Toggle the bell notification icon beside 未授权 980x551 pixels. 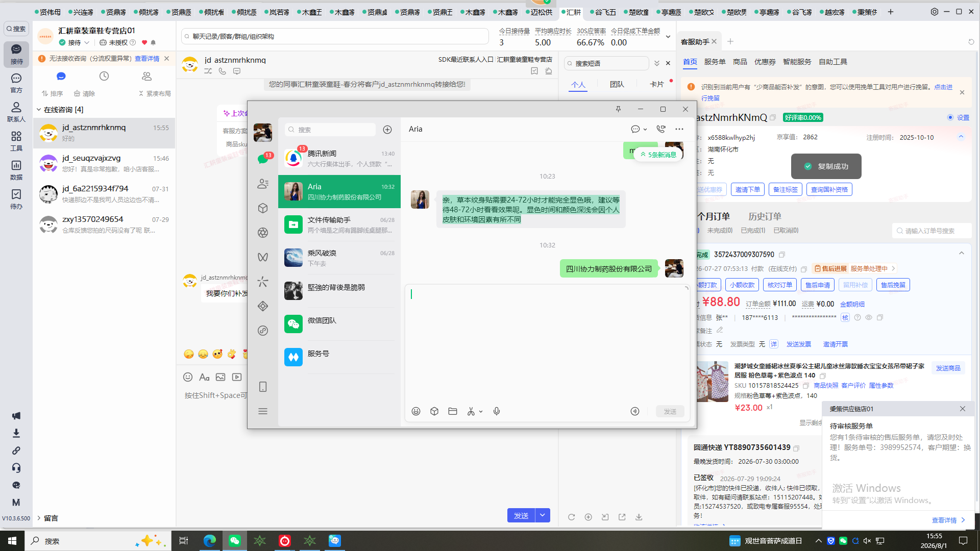tap(153, 42)
